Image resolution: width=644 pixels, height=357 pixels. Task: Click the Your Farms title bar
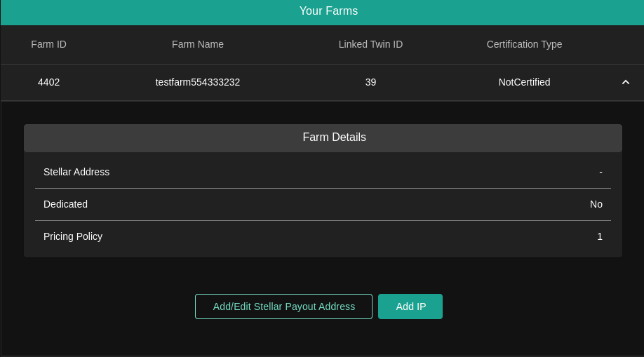[x=328, y=11]
